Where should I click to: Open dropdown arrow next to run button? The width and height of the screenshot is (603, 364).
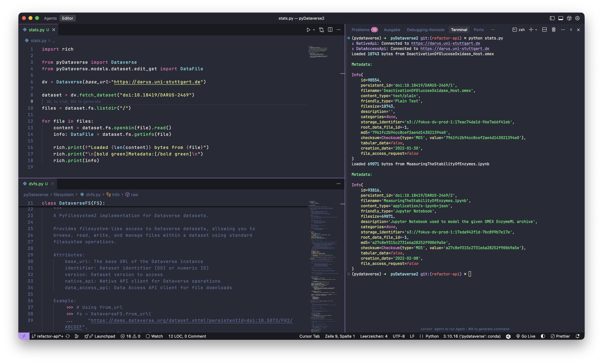point(314,30)
